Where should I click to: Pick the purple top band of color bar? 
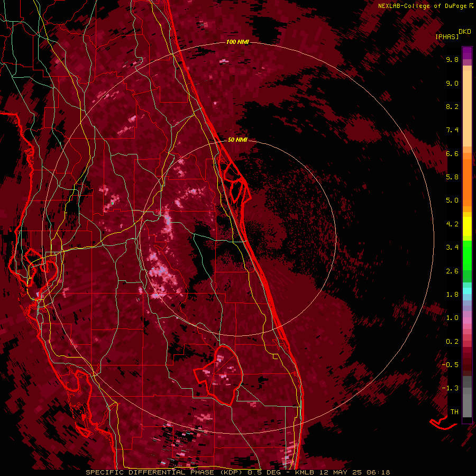(x=467, y=53)
